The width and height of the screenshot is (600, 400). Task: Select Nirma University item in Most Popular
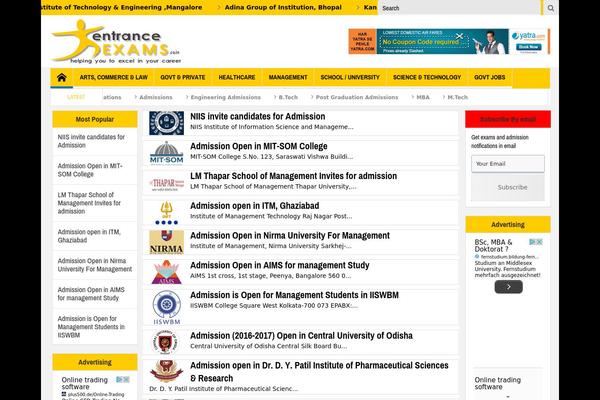95,265
